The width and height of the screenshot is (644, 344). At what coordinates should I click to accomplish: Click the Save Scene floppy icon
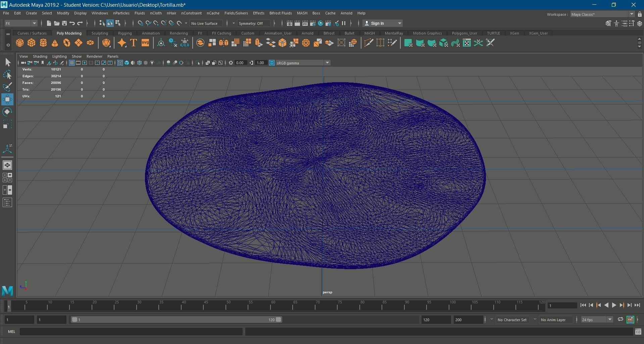(64, 23)
